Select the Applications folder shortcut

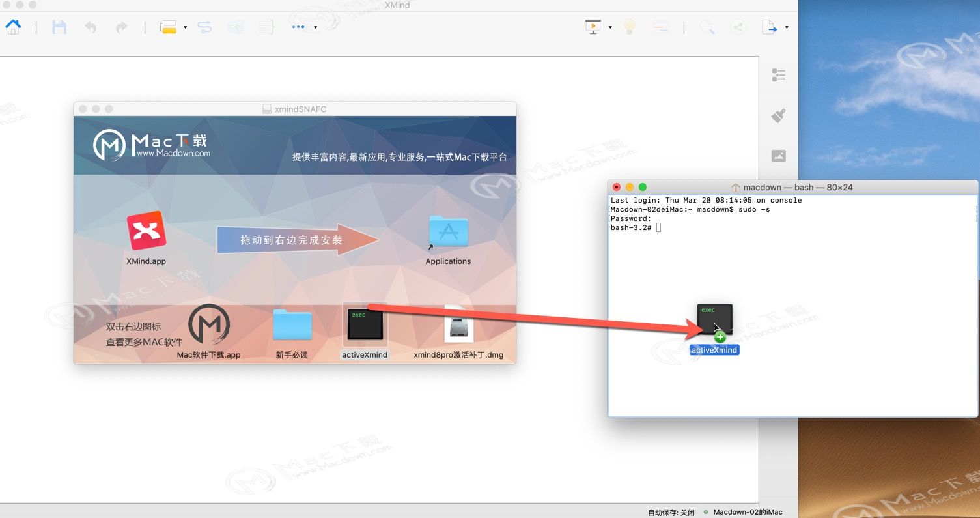click(448, 231)
